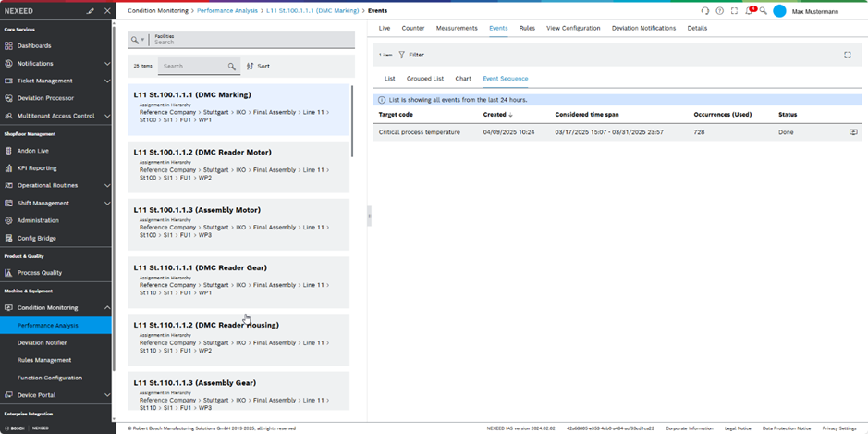Expand the Notifications sidebar section

tap(107, 63)
